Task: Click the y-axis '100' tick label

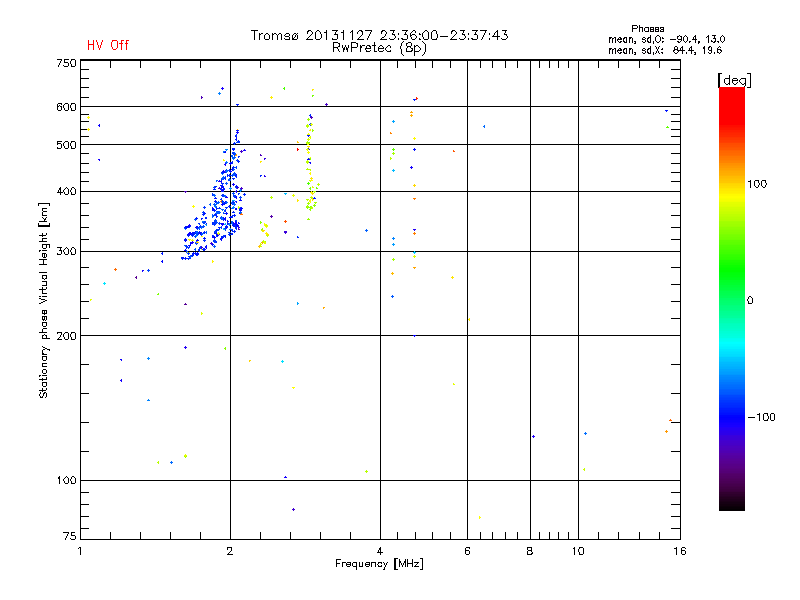Action: (66, 480)
